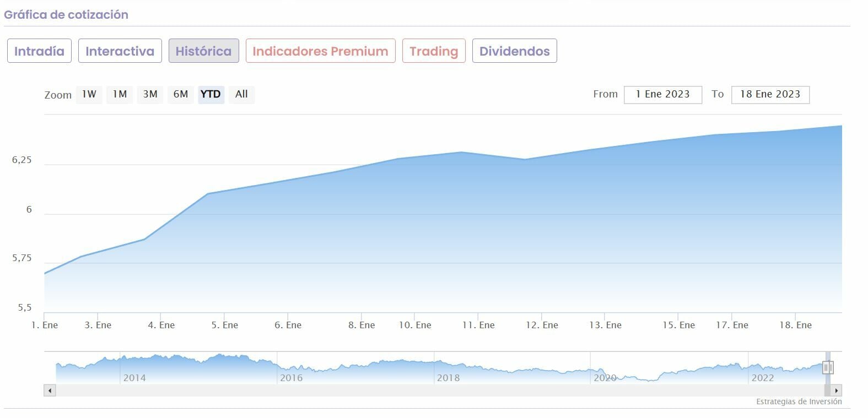Screen dimensions: 868x418
Task: Click the From date field
Action: point(662,94)
